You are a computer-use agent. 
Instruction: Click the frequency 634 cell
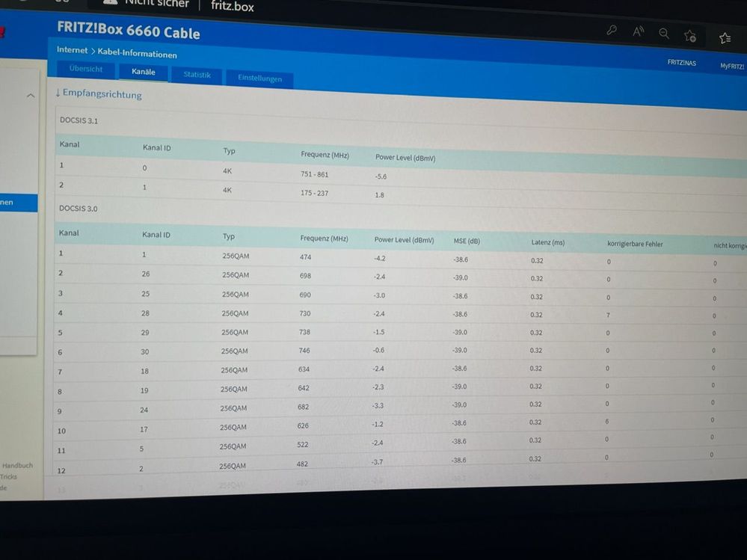[x=304, y=369]
